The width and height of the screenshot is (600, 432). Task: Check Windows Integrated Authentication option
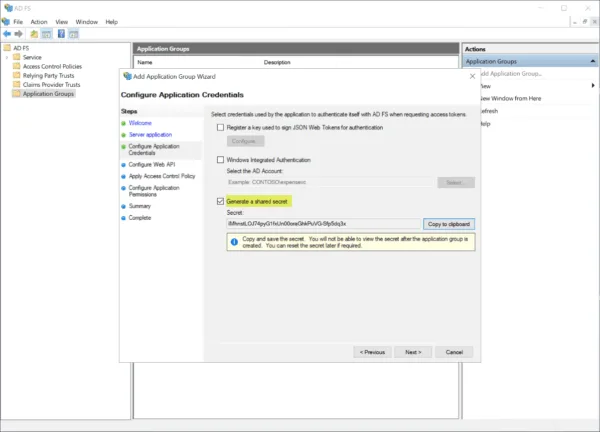click(x=220, y=160)
